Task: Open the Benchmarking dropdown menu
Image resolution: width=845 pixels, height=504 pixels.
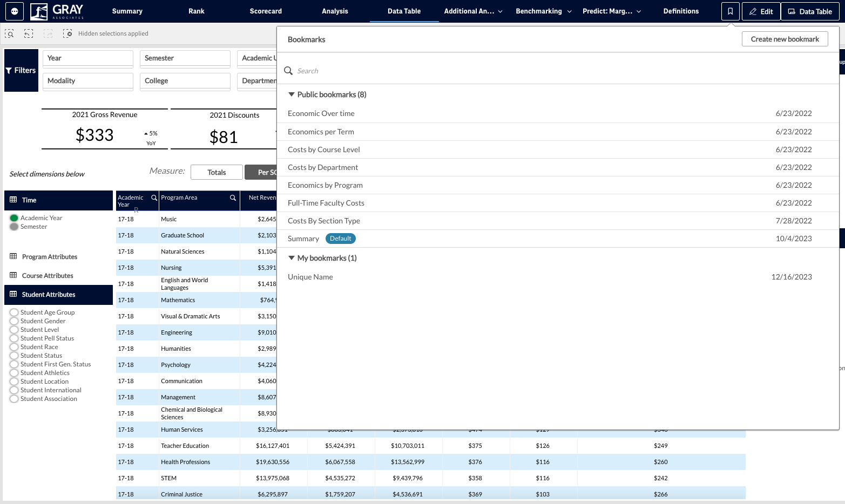Action: 544,11
